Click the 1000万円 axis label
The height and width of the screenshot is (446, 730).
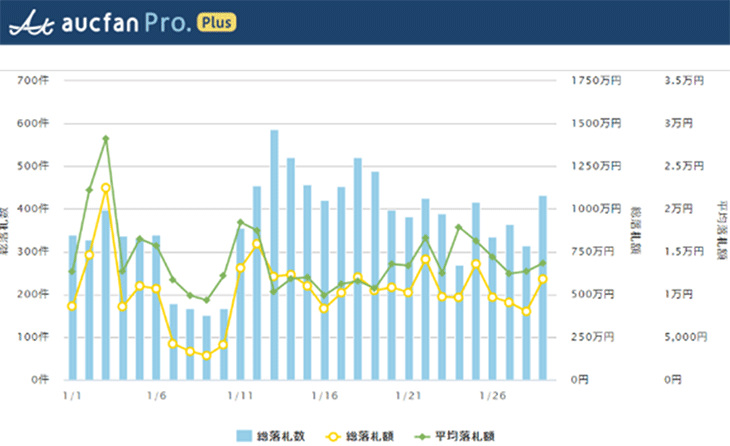[596, 209]
